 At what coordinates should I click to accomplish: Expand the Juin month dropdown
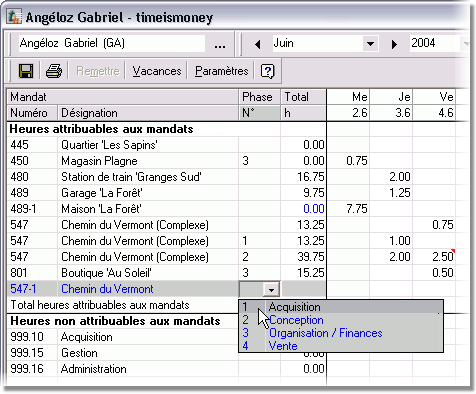370,43
